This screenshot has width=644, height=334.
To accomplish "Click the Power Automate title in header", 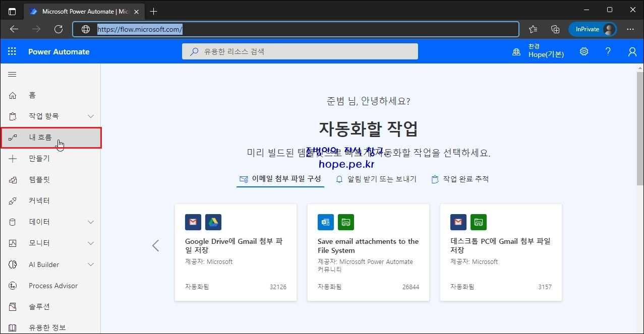I will pyautogui.click(x=58, y=51).
